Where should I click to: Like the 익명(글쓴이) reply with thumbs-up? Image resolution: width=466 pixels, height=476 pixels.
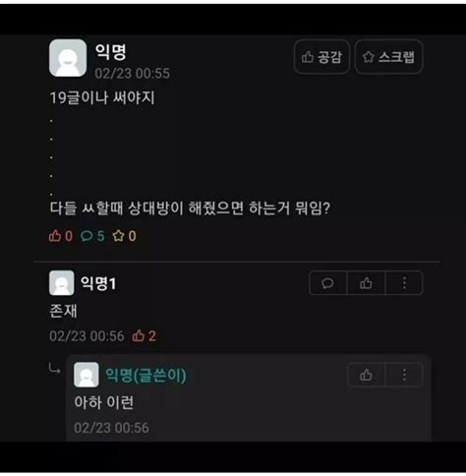366,375
